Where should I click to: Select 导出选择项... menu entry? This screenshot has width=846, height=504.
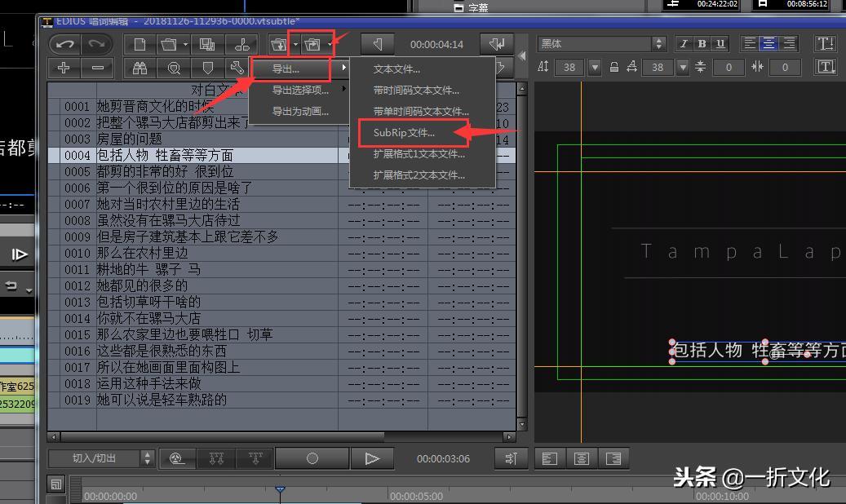click(299, 90)
